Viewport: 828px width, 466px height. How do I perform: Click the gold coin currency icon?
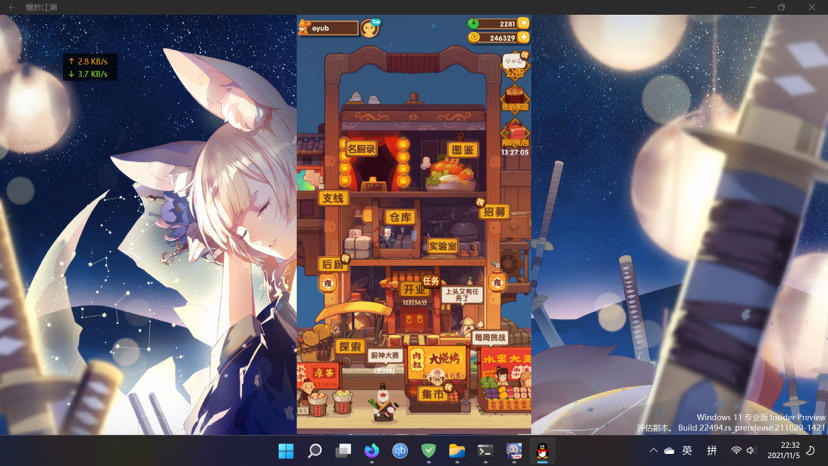(x=474, y=37)
